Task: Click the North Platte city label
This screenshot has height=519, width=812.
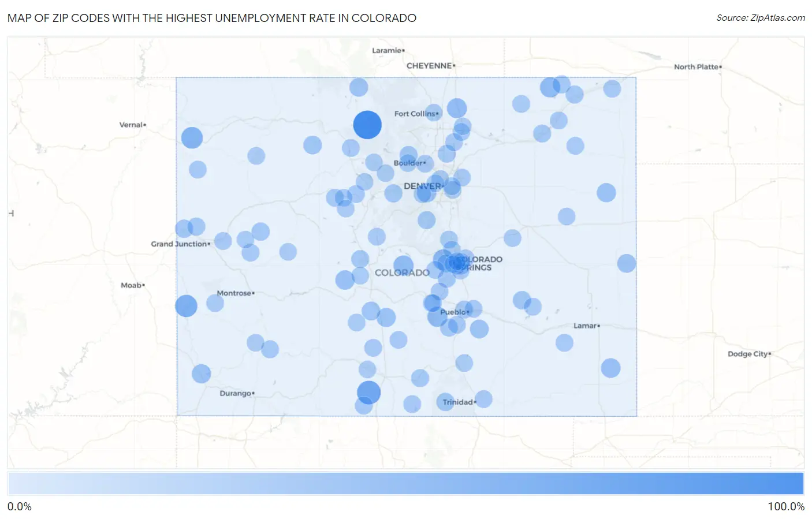Action: 698,67
